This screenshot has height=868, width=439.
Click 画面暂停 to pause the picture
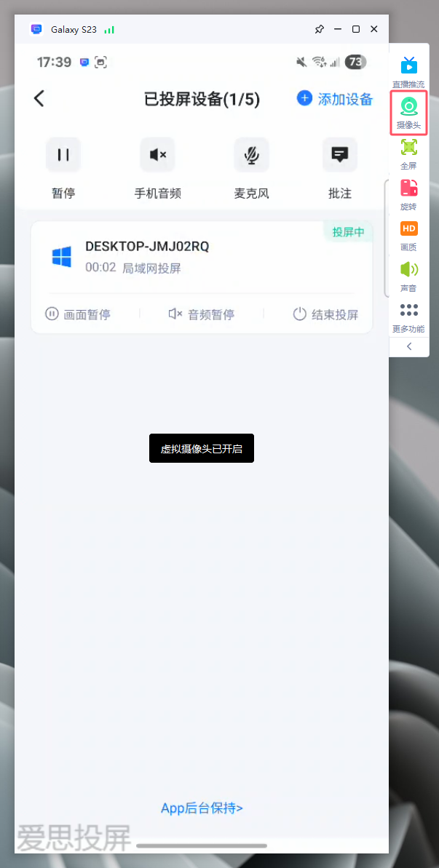pos(78,314)
